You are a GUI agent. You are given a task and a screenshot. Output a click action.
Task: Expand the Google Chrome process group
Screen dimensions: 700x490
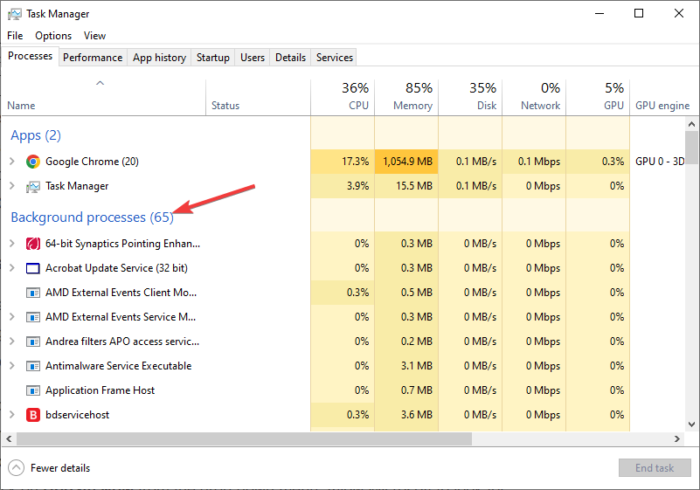tap(12, 161)
